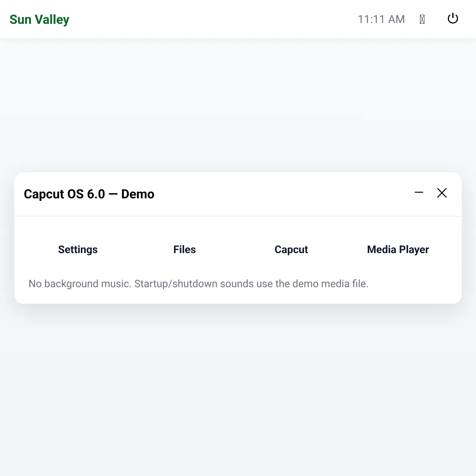Dismiss the demo dialog with the X icon
The height and width of the screenshot is (476, 476).
pos(442,193)
